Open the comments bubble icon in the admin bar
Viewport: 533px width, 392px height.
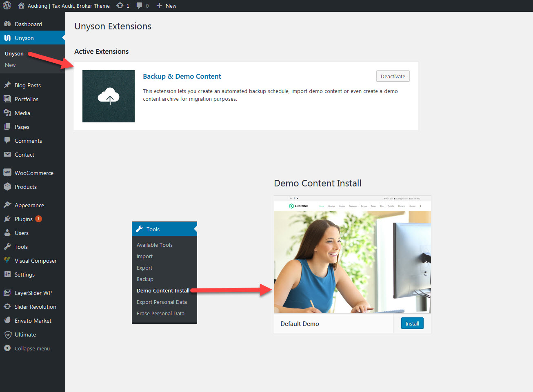[x=140, y=6]
